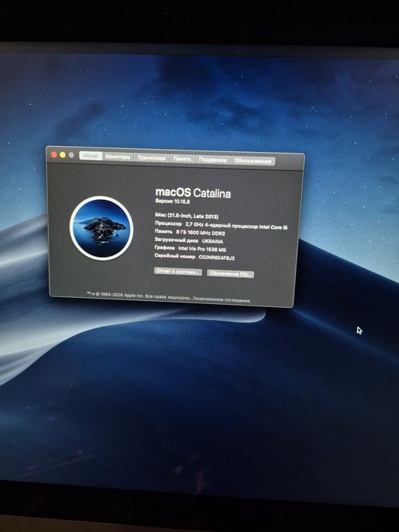
Task: Click the serial number C02NR6E4F8J2
Action: 217,258
